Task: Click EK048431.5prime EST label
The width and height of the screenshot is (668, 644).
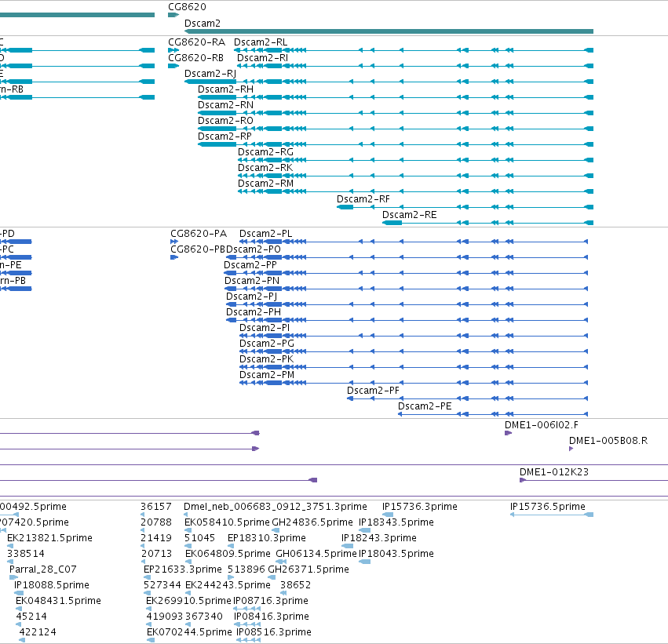Action: (58, 601)
